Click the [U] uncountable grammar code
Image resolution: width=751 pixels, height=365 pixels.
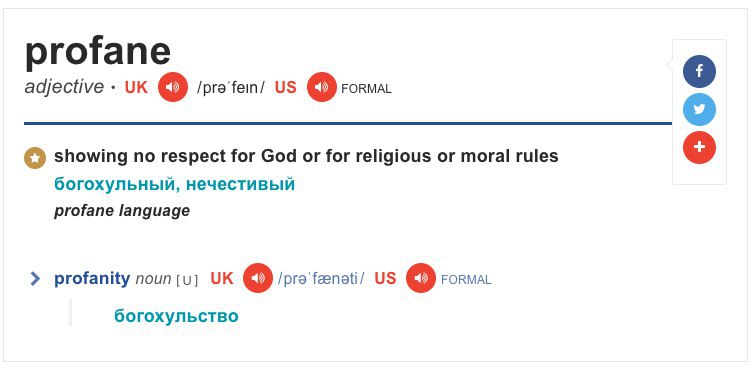coord(187,280)
